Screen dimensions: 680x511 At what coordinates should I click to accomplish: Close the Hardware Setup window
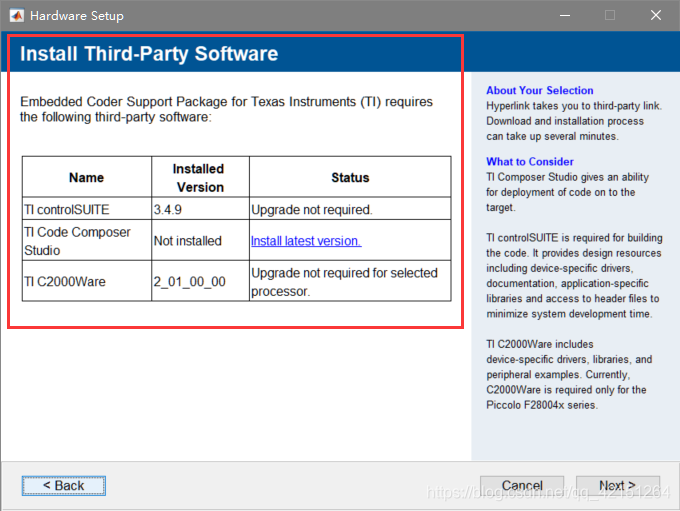(656, 16)
